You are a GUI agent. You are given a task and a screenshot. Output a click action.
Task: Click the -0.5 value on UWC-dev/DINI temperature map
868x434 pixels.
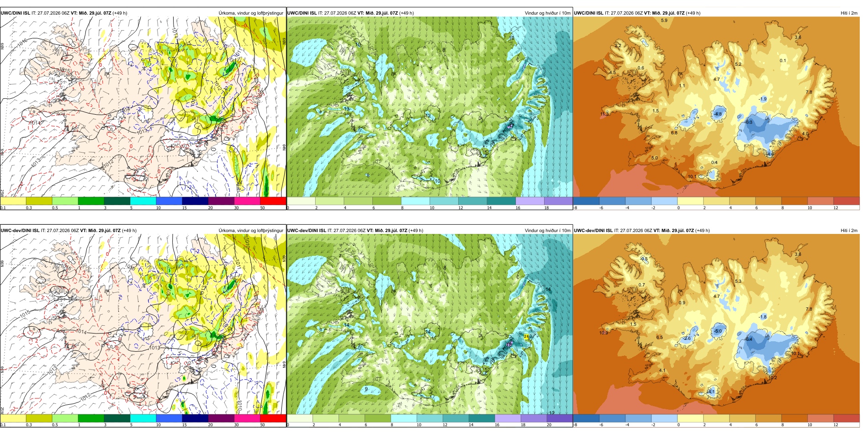click(644, 259)
